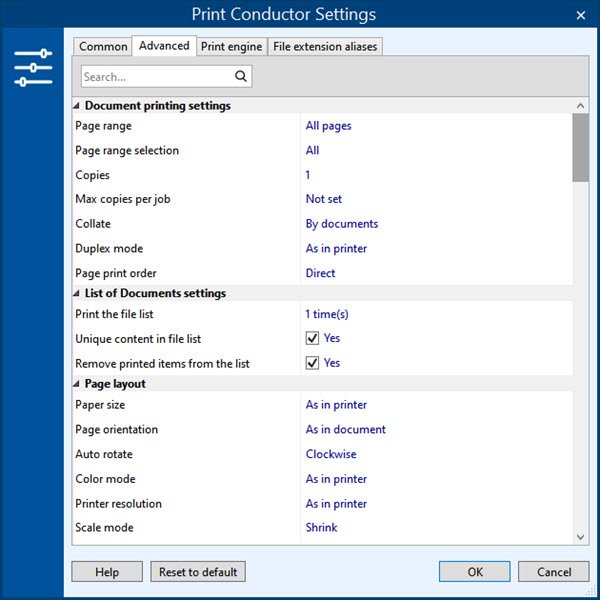Open Color mode value 'As in printer'

point(336,479)
